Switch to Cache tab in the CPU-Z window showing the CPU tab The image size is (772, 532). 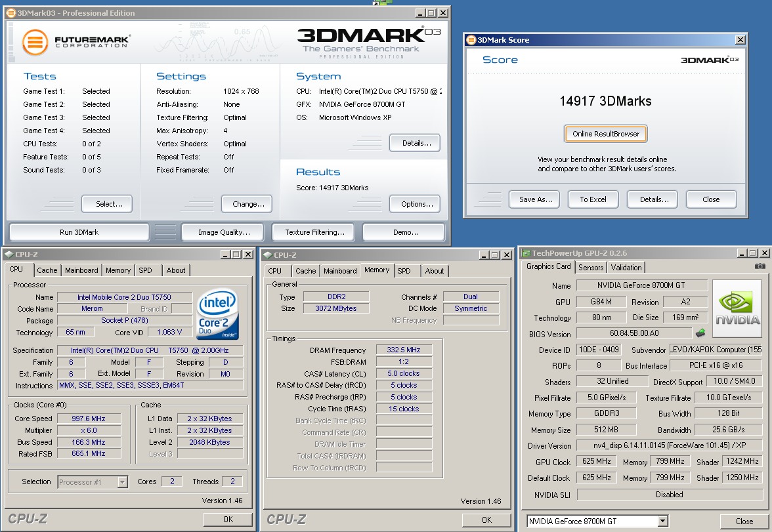tap(47, 270)
